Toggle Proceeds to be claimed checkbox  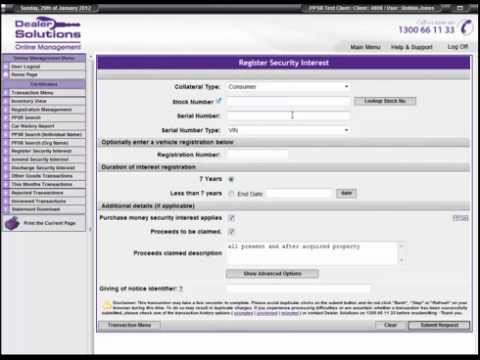231,232
